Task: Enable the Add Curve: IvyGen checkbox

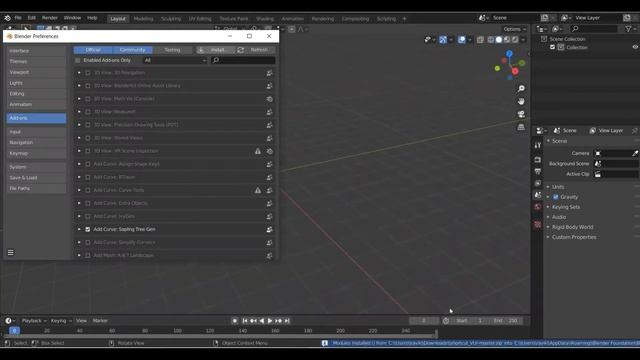Action: tap(88, 216)
